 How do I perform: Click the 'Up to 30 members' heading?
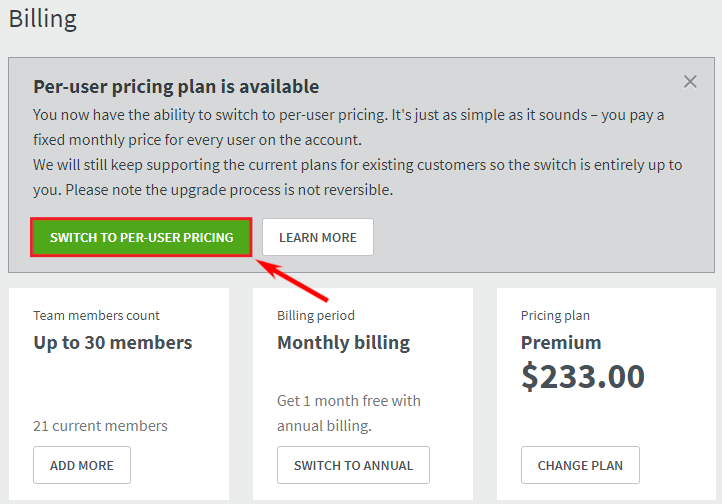pyautogui.click(x=113, y=342)
